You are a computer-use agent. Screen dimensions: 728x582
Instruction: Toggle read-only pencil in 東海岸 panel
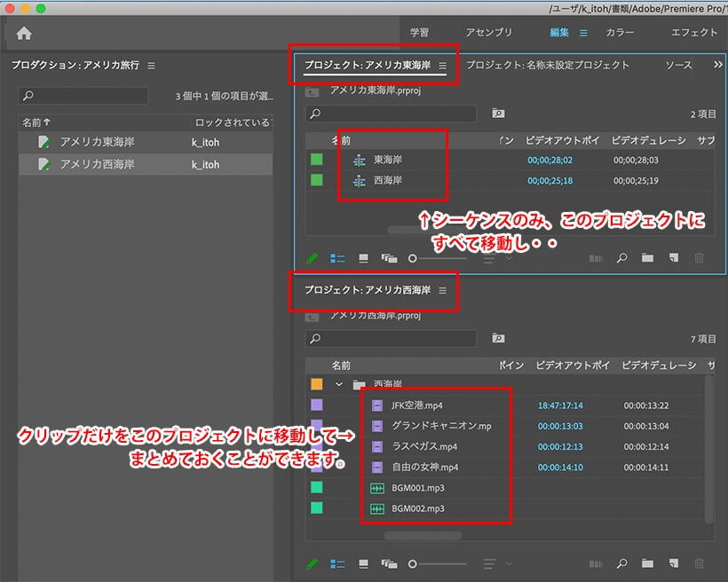[x=312, y=258]
